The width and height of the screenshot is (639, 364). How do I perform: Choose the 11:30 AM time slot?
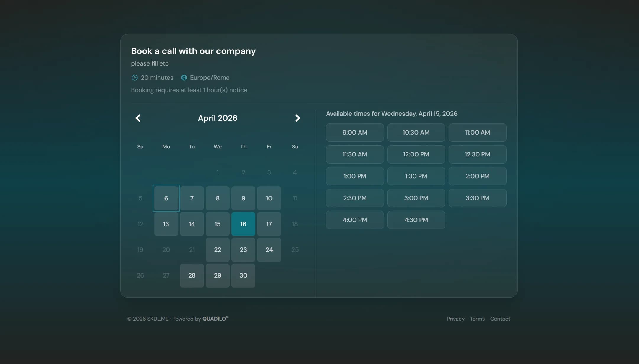[355, 154]
